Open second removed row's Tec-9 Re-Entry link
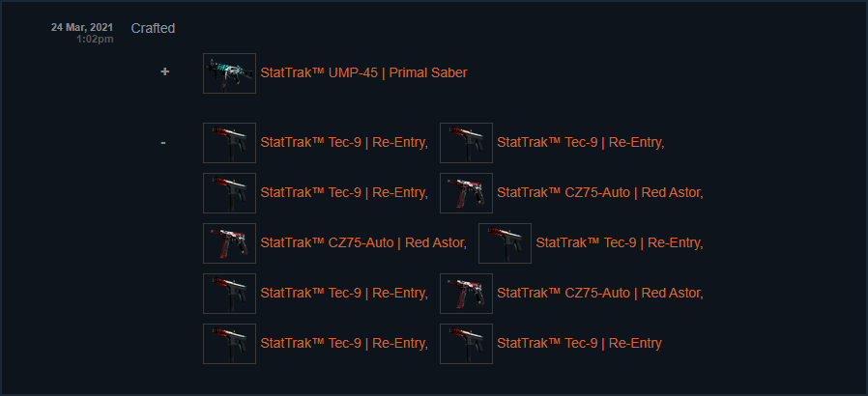The height and width of the screenshot is (396, 868). (343, 193)
